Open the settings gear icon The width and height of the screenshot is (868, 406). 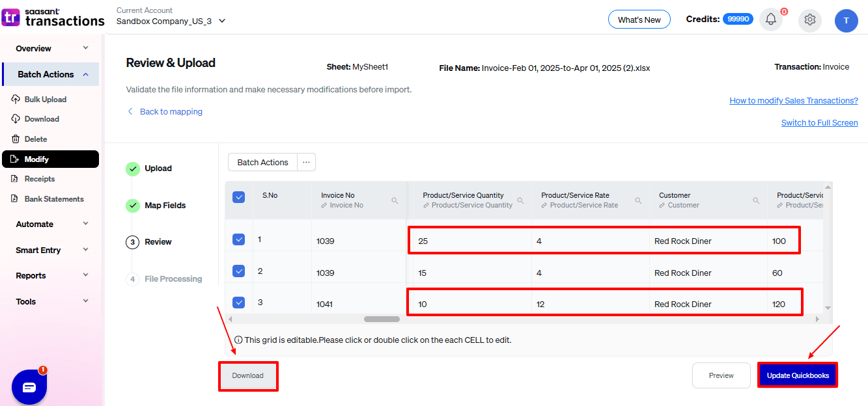(x=810, y=20)
